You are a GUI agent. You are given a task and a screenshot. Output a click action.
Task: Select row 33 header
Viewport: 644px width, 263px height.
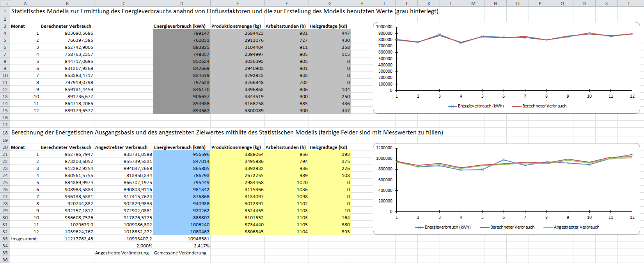coord(5,239)
